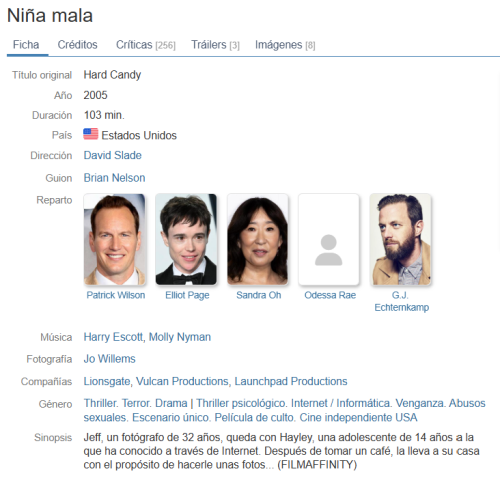Viewport: 500px width, 493px height.
Task: Open G.J. Echternkamp's cast photo
Action: (401, 240)
